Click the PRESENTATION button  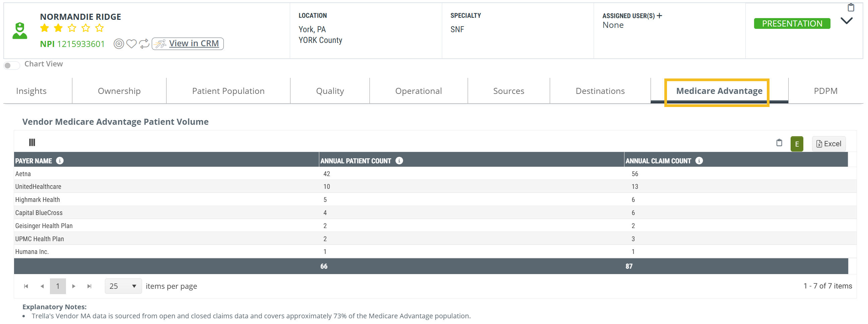click(x=792, y=23)
